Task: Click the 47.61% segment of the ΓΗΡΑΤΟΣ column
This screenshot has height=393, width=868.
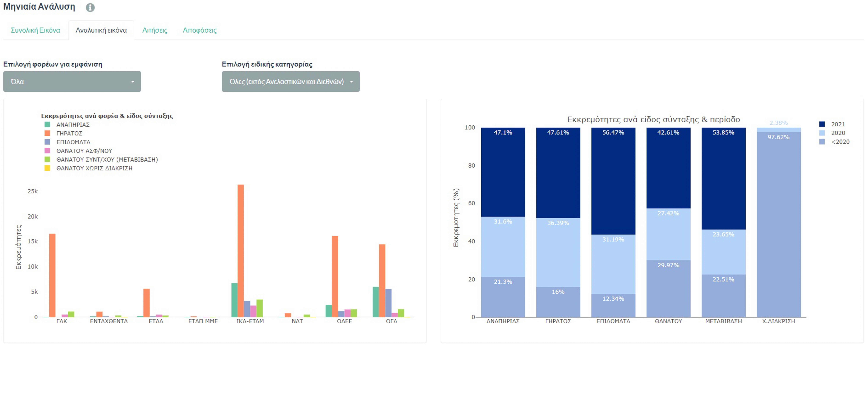Action: [x=558, y=173]
